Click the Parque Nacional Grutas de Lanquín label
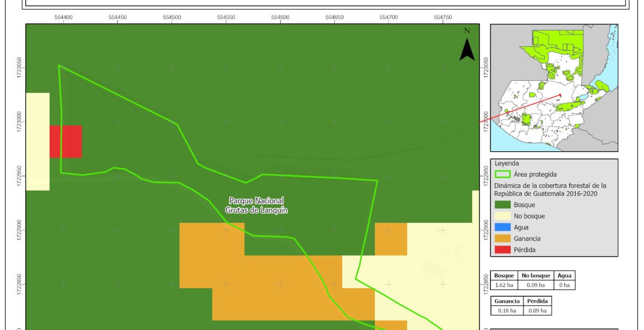The image size is (644, 330). [256, 206]
